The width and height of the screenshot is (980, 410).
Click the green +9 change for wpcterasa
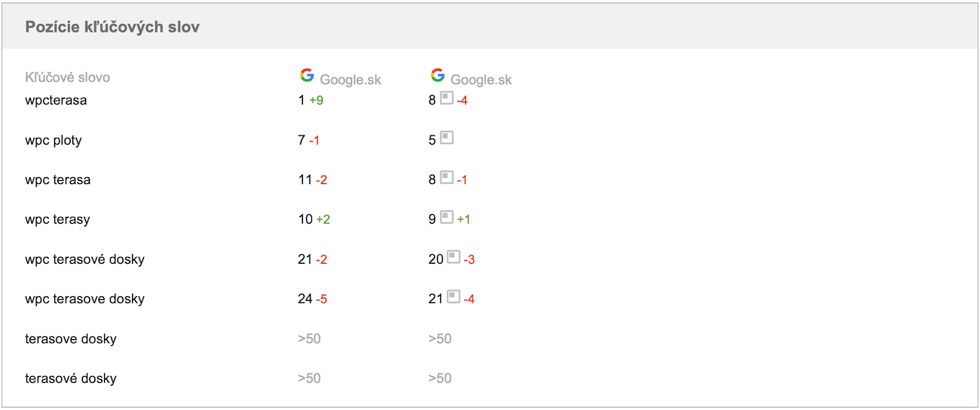click(316, 100)
